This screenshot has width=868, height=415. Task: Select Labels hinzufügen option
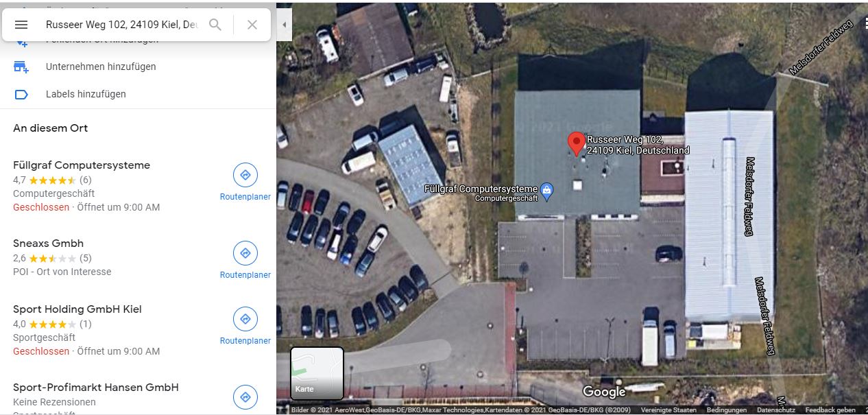tap(86, 94)
